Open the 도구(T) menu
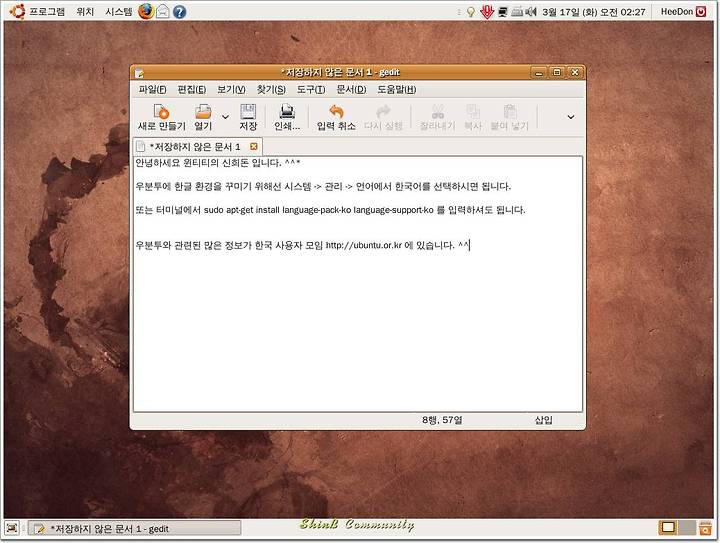Viewport: 720px width, 543px height. click(311, 90)
